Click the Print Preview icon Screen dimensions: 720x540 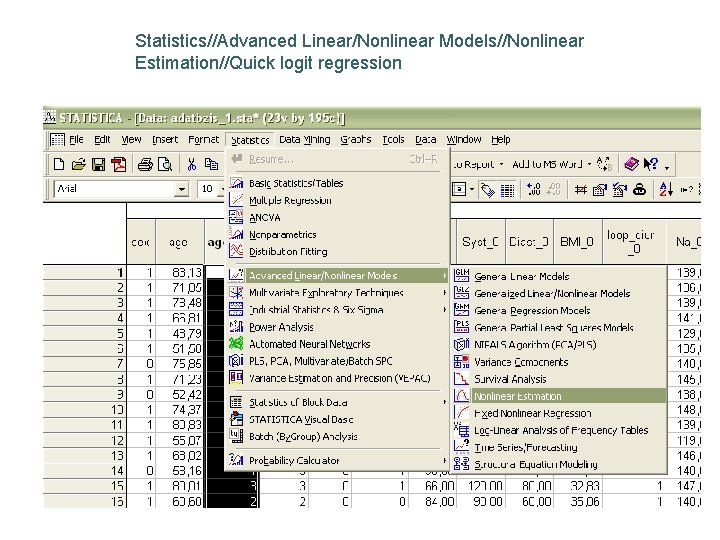[164, 164]
